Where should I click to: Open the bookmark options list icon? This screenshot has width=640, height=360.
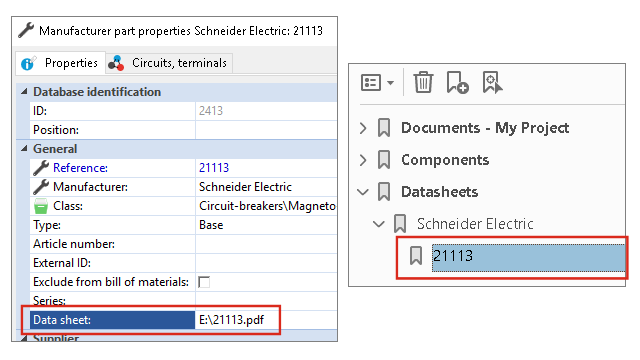pyautogui.click(x=377, y=83)
